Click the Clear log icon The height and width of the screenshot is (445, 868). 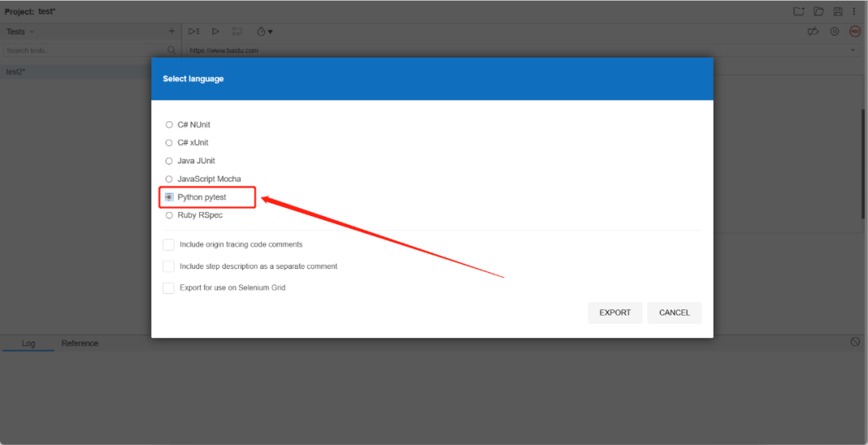pos(855,342)
